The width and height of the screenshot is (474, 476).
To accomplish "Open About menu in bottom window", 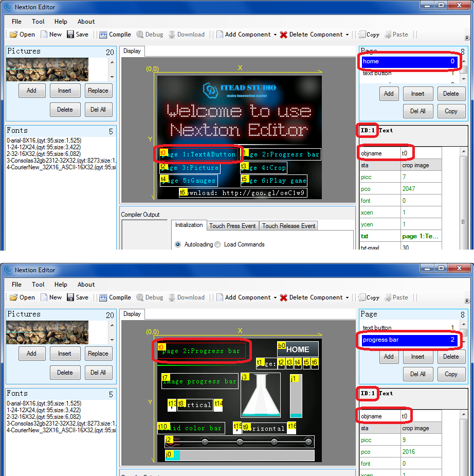I will [86, 285].
